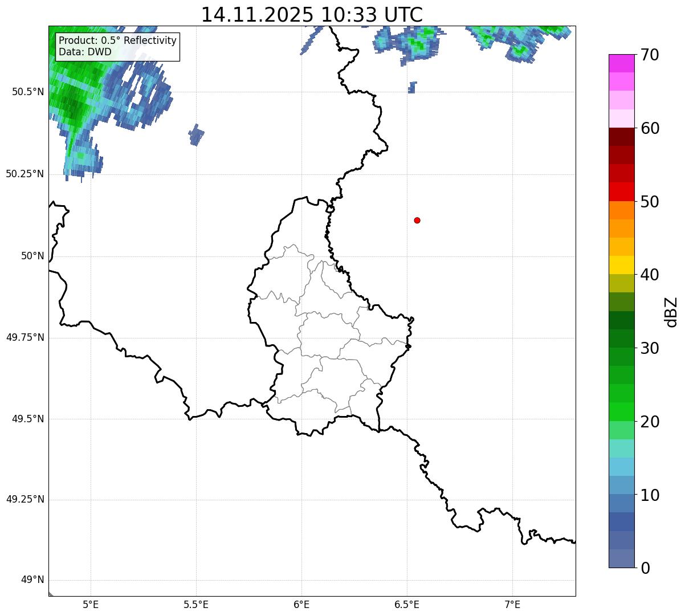The height and width of the screenshot is (616, 685).
Task: Click the colorbar tick label 70
Action: (650, 55)
